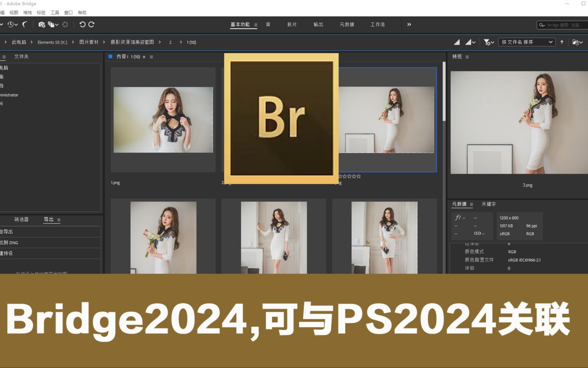Open the 按文件名排序 sort dropdown

527,42
